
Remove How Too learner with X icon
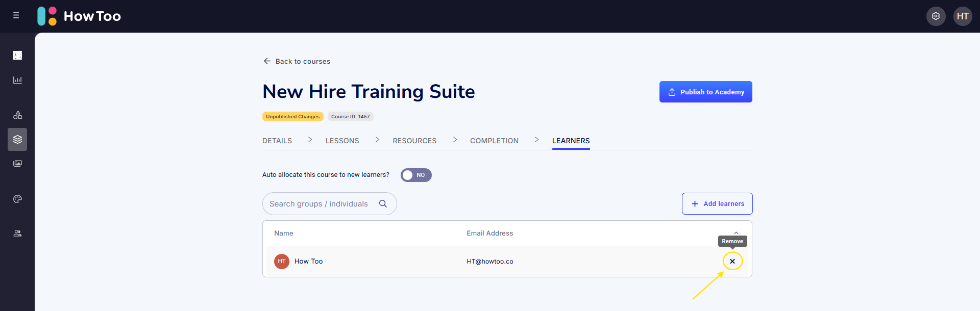coord(732,261)
